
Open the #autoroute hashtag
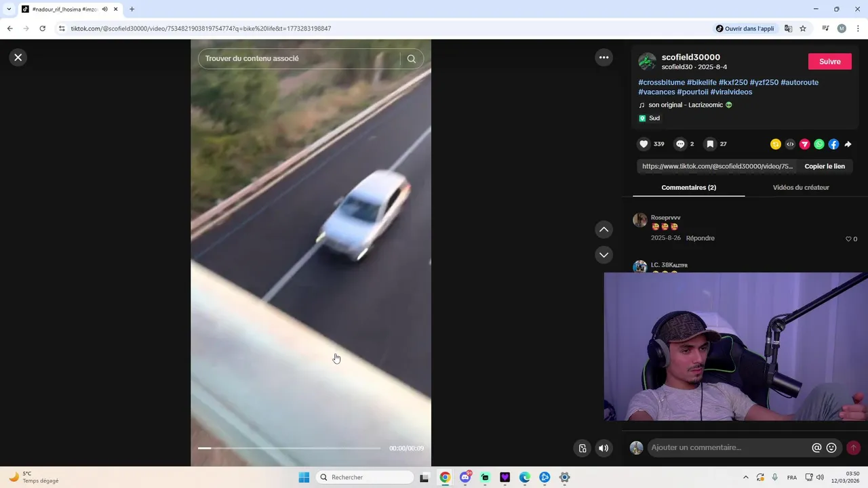tap(800, 83)
